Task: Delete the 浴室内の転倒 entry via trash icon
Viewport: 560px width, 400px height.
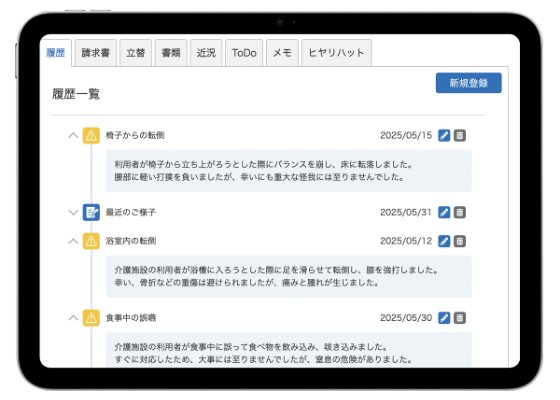Action: tap(460, 241)
